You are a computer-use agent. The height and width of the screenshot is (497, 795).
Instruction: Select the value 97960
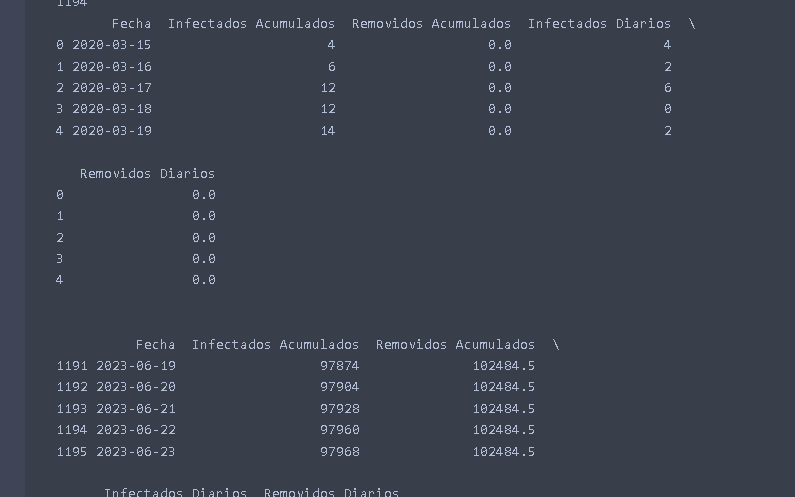[x=340, y=430]
